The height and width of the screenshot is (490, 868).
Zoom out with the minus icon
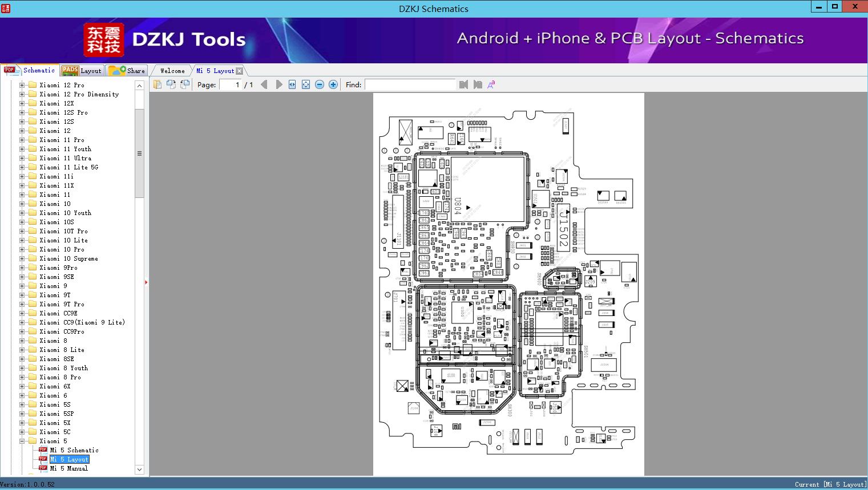[x=320, y=84]
